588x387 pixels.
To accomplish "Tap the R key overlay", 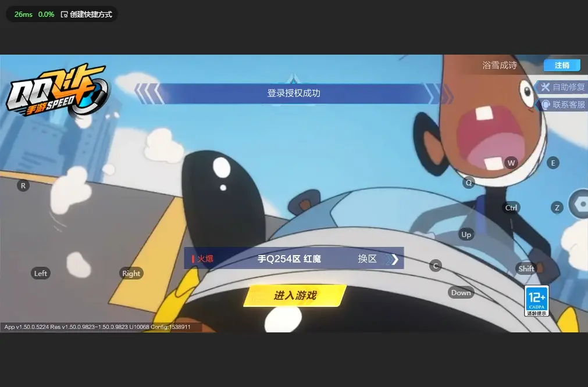I will click(x=23, y=185).
